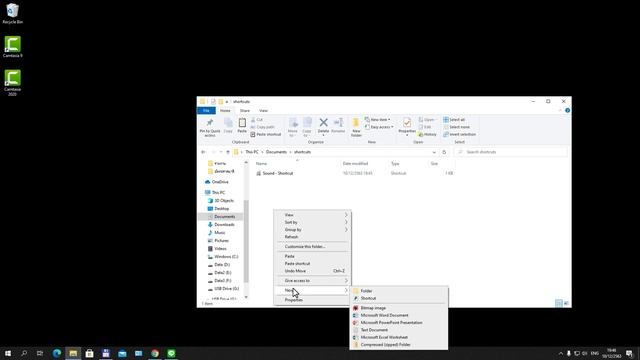This screenshot has width=640, height=360.
Task: Create new Microsoft Word Document
Action: click(399, 316)
